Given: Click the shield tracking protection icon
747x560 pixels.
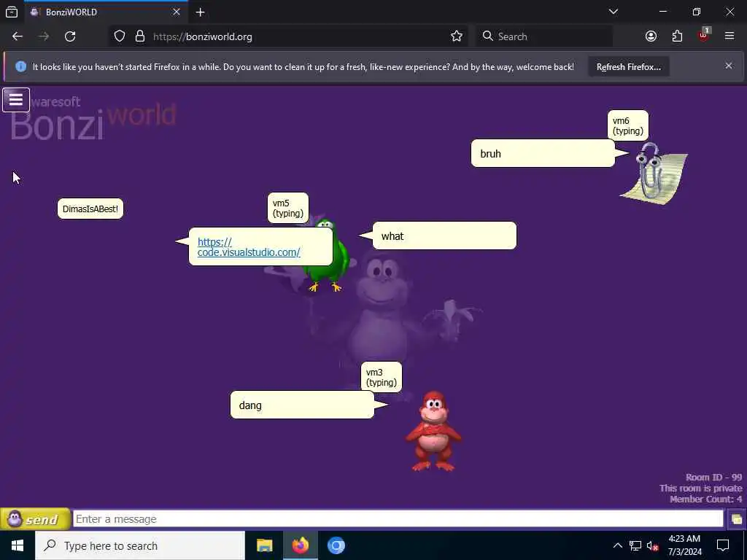Looking at the screenshot, I should coord(120,36).
